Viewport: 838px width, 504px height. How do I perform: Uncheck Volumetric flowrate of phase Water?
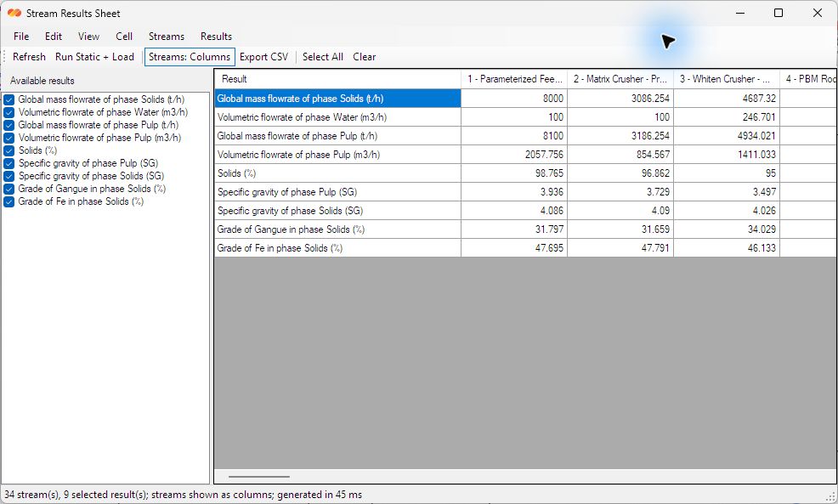click(9, 112)
